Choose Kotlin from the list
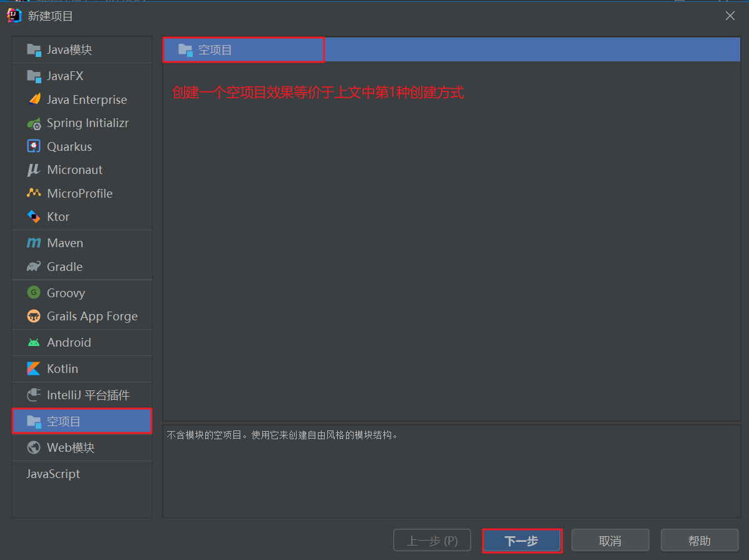This screenshot has width=749, height=560. click(x=82, y=369)
